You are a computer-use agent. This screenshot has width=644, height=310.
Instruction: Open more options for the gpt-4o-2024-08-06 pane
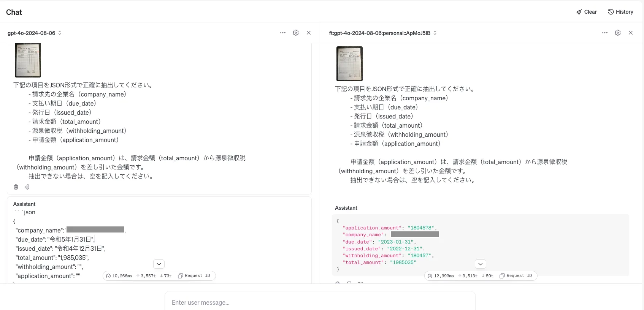click(283, 33)
